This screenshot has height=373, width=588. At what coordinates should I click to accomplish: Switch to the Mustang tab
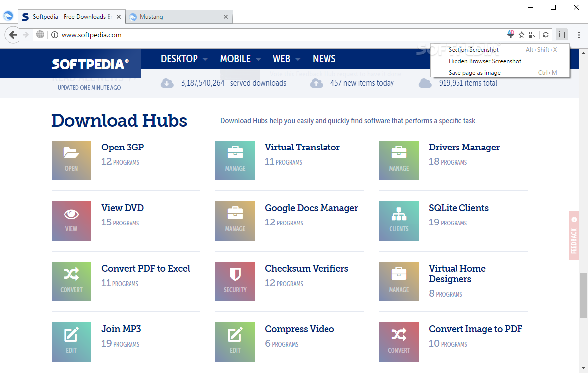click(179, 17)
